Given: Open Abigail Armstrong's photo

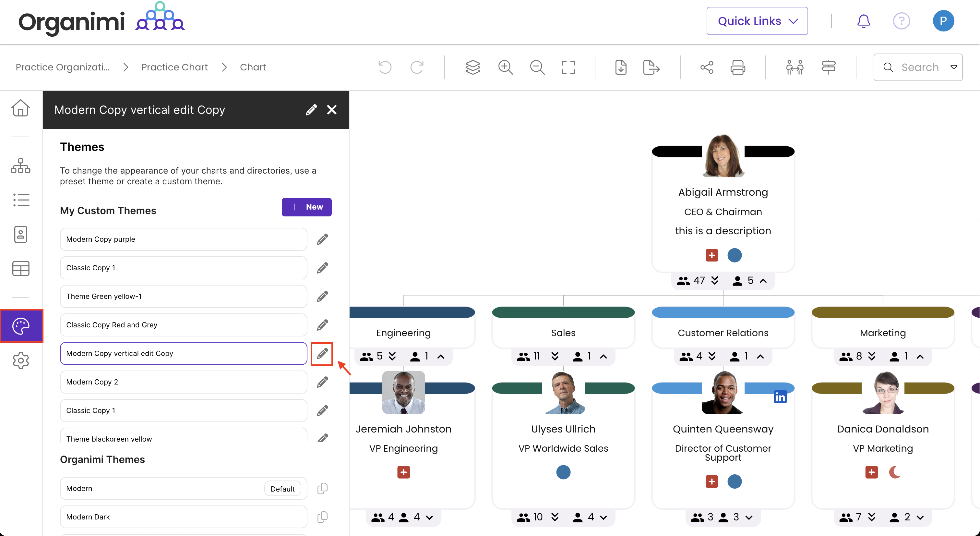Looking at the screenshot, I should coord(723,155).
